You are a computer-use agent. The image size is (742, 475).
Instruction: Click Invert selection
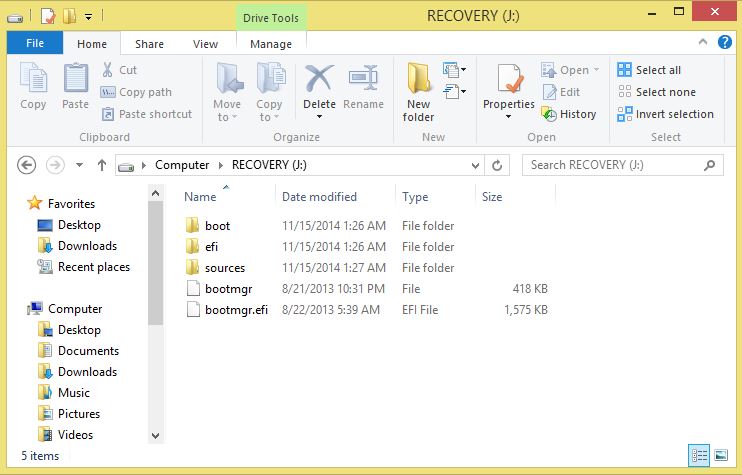click(665, 114)
